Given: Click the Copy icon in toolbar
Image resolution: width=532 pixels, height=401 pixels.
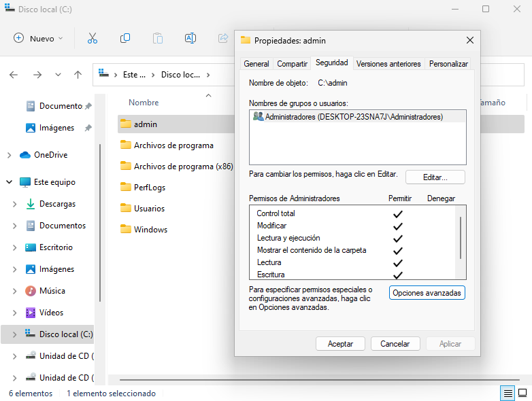Looking at the screenshot, I should pos(125,38).
